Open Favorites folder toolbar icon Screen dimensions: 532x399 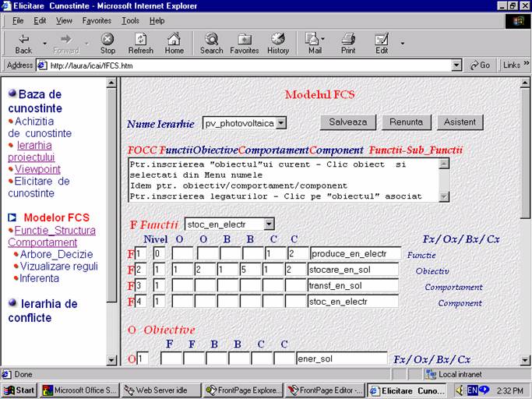pos(245,39)
